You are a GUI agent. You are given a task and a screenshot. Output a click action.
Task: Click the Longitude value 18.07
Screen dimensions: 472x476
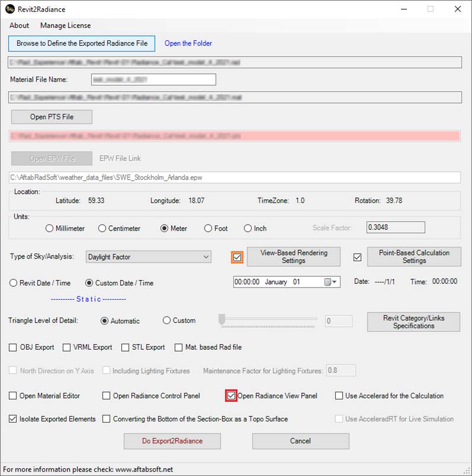(x=196, y=200)
